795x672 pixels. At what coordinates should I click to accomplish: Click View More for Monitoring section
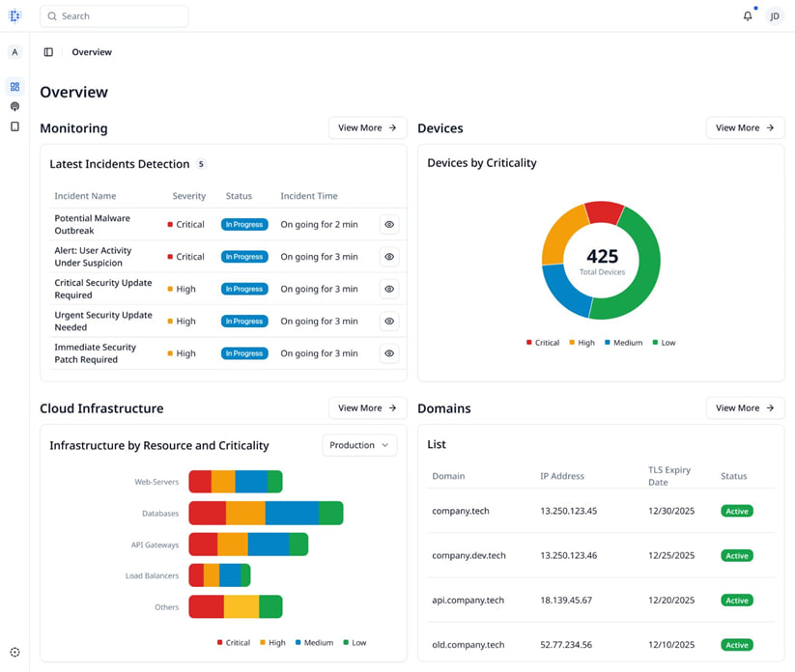(367, 128)
